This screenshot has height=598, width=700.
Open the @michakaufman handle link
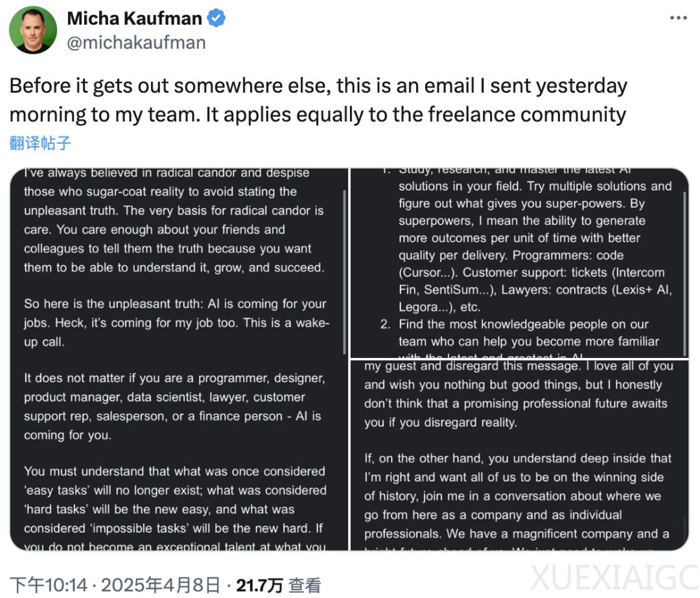136,43
